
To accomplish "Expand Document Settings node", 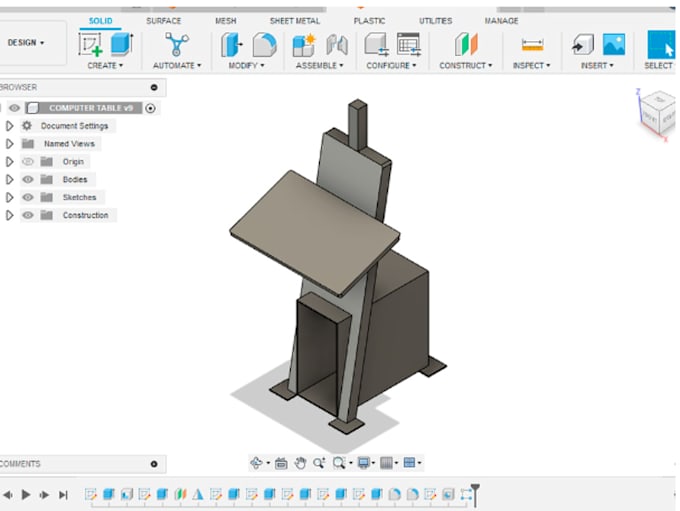I will click(x=9, y=126).
